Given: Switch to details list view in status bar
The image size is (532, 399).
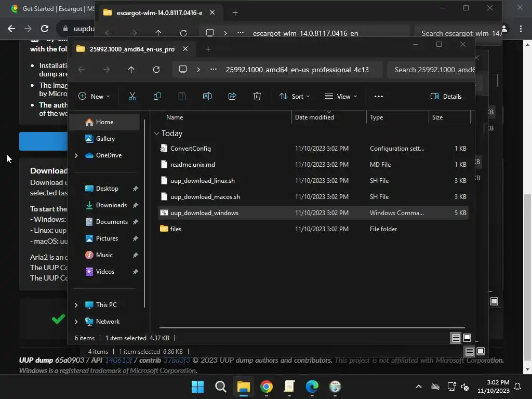Looking at the screenshot, I should pos(456,338).
